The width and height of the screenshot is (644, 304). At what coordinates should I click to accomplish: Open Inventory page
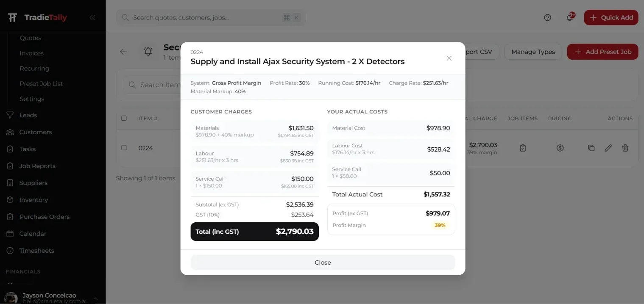pos(33,199)
